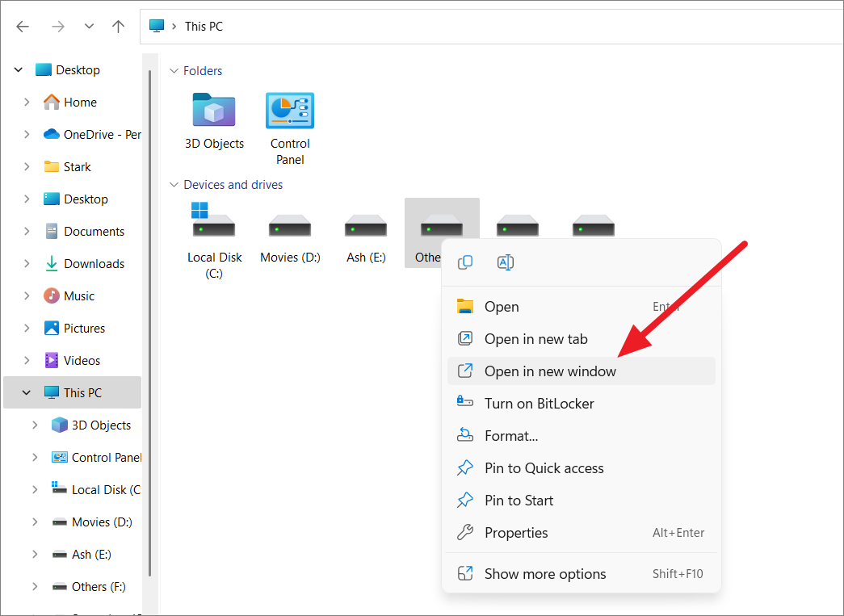Select Others (F:) in sidebar tree
The image size is (844, 616).
(88, 586)
